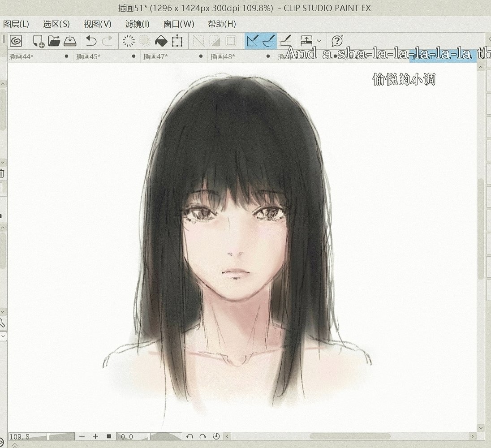Close the 插画44* tab via its dot
The height and width of the screenshot is (448, 491).
[x=66, y=56]
